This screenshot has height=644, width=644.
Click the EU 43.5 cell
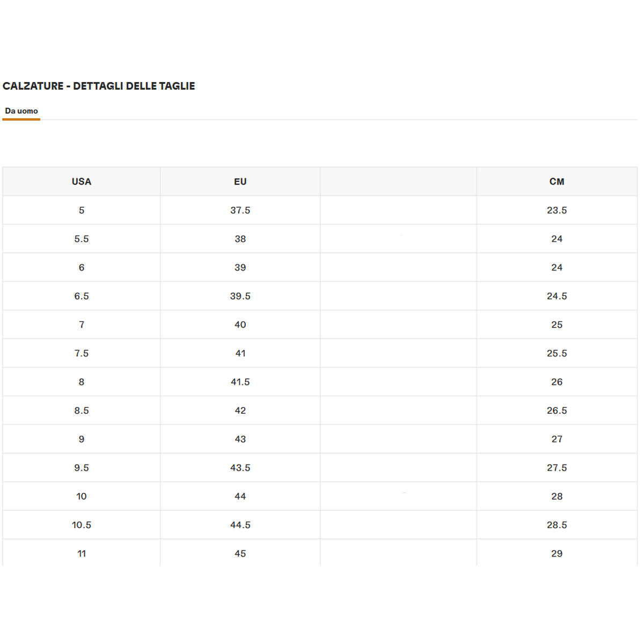(240, 468)
